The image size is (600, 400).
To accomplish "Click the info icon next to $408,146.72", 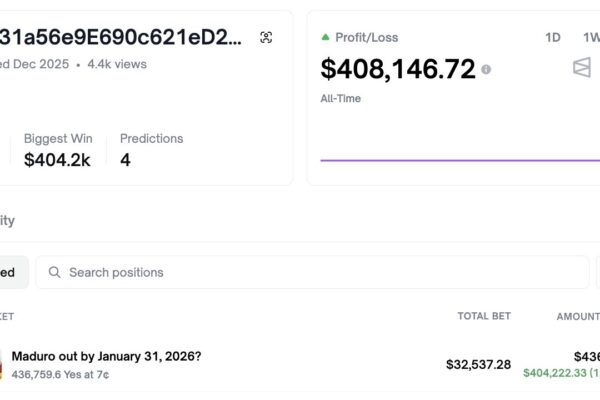I will click(x=486, y=70).
